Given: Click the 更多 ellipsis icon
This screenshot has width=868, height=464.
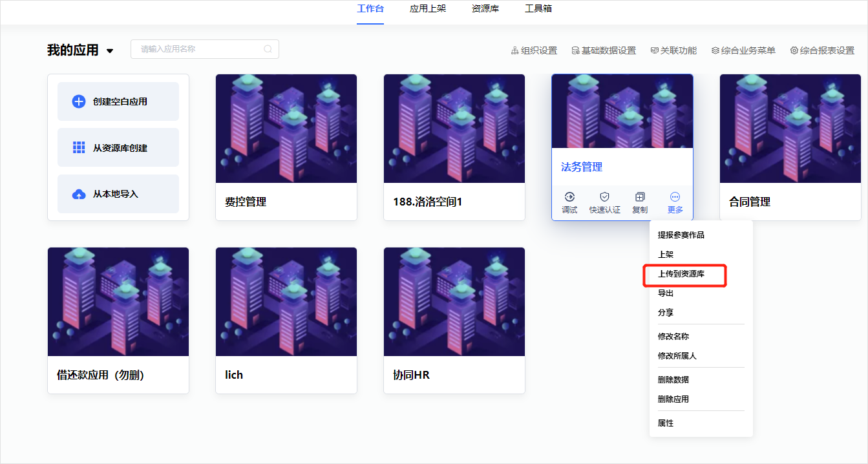Looking at the screenshot, I should pyautogui.click(x=675, y=196).
